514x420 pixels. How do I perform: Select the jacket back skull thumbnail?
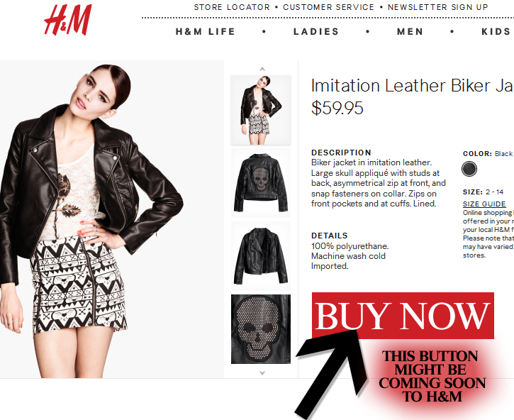pos(261,183)
